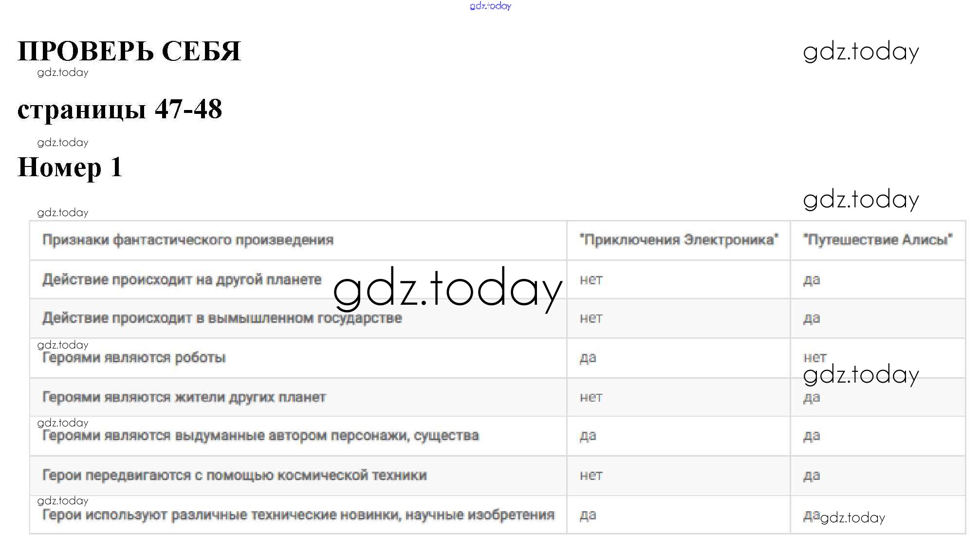Image resolution: width=980 pixels, height=552 pixels.
Task: Select the Путешествие Алисы column header
Action: point(877,240)
